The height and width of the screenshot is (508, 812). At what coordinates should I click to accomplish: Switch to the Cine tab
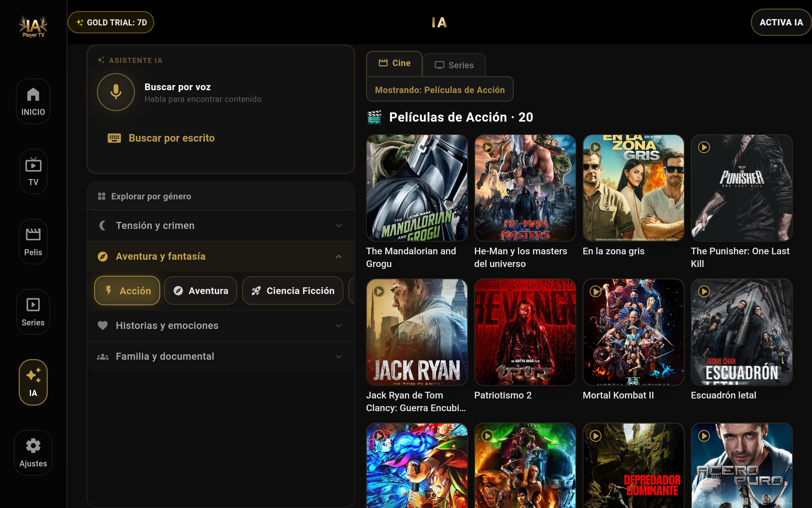(x=394, y=63)
